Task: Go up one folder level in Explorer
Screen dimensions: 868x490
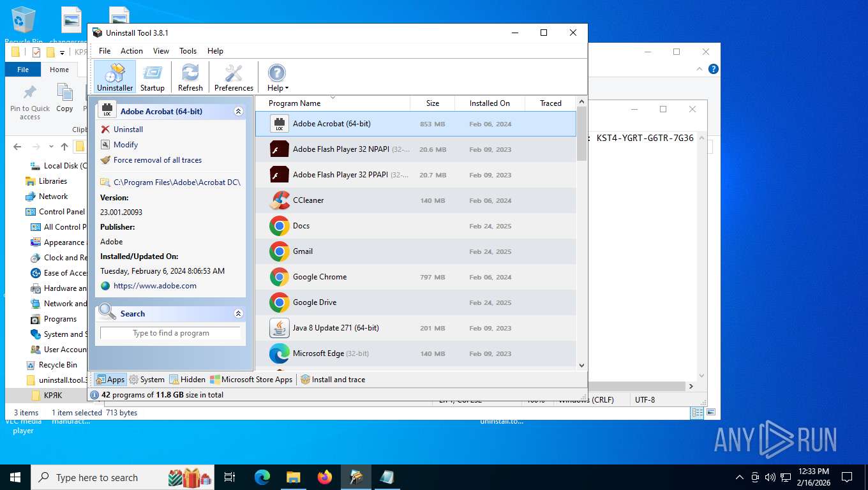Action: (x=64, y=147)
